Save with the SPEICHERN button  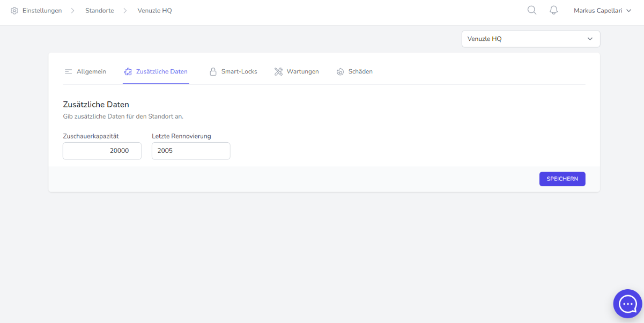click(x=562, y=179)
